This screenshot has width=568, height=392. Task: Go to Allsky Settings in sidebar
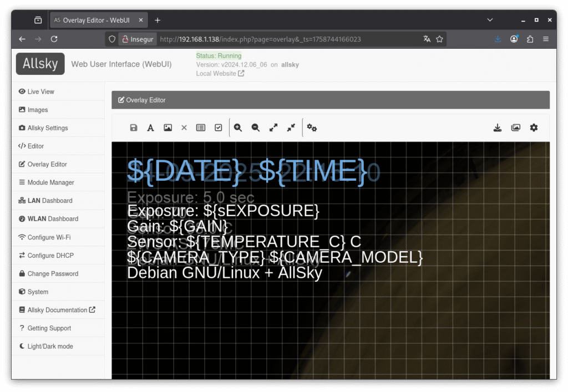(48, 128)
